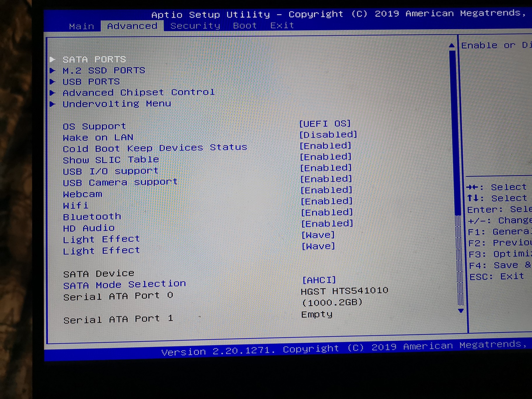Toggle HD Audio Enabled value
Image resolution: width=532 pixels, height=399 pixels.
tap(328, 224)
